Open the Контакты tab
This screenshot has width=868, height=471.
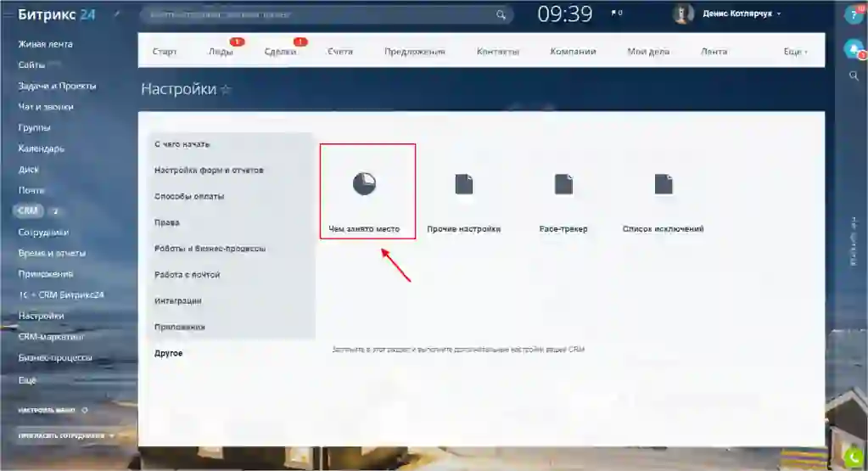point(498,52)
